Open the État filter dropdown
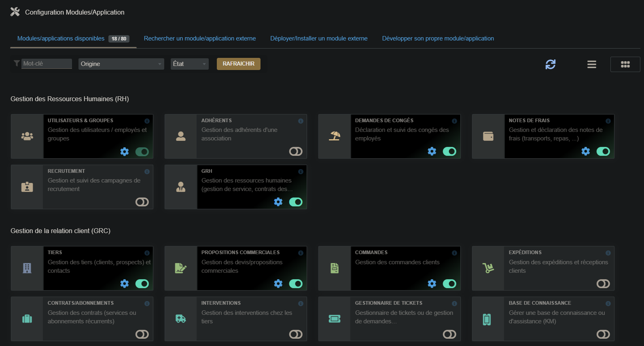The image size is (644, 346). point(189,64)
